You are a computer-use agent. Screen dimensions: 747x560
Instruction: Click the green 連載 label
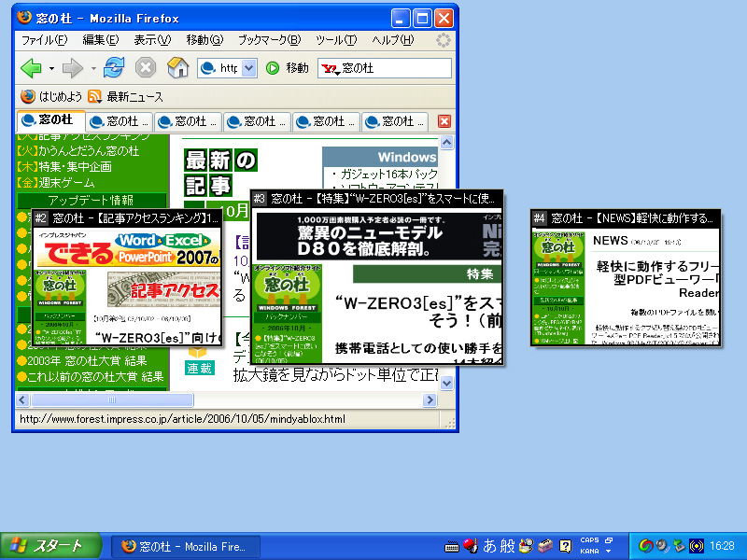199,368
